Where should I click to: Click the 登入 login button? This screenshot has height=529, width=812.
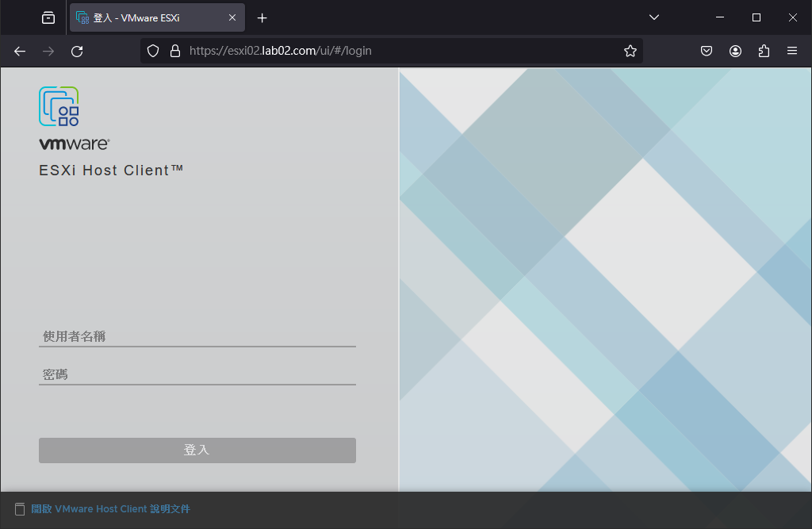(x=197, y=450)
